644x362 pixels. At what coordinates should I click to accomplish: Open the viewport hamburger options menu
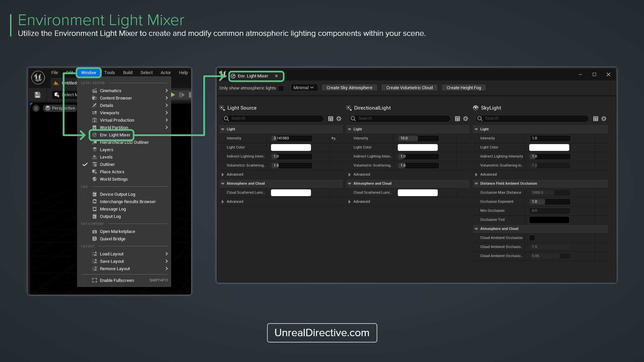pyautogui.click(x=36, y=108)
